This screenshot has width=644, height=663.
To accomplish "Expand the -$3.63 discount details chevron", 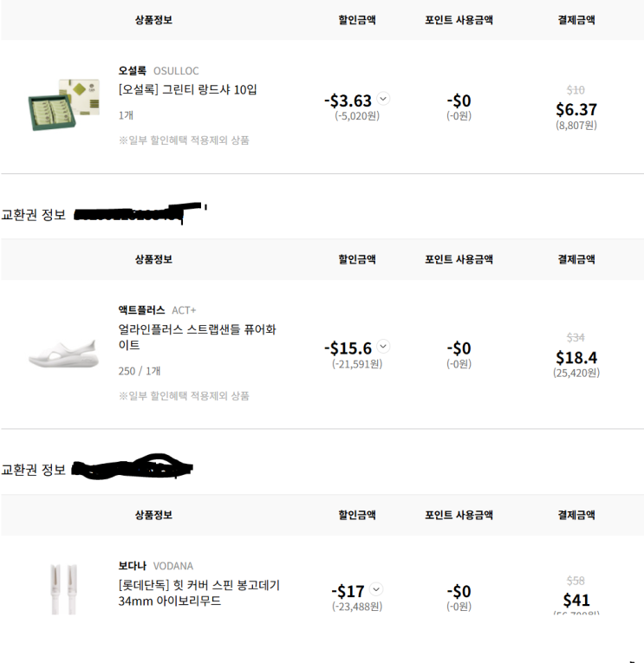I will (x=384, y=99).
